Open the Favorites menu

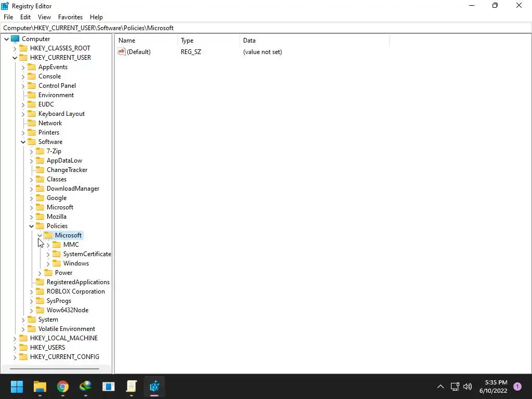(x=70, y=17)
